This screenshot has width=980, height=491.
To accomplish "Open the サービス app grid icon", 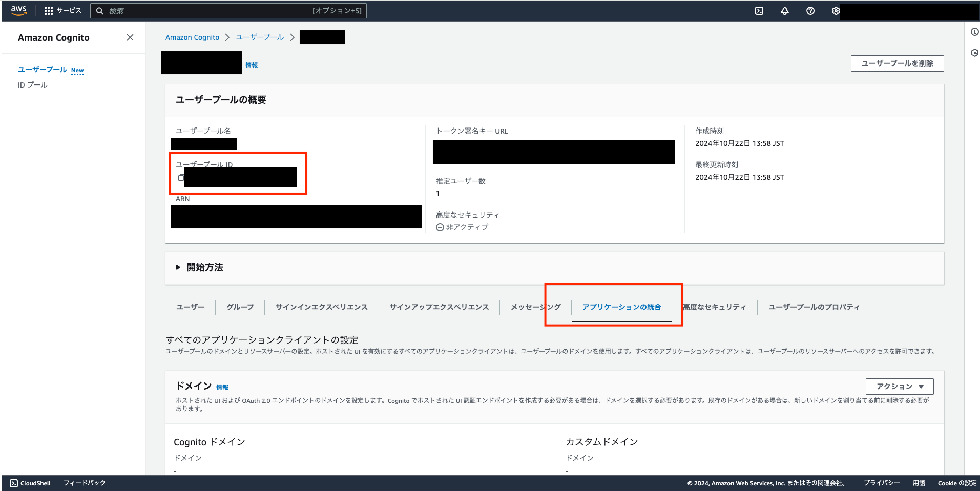I will coord(49,10).
